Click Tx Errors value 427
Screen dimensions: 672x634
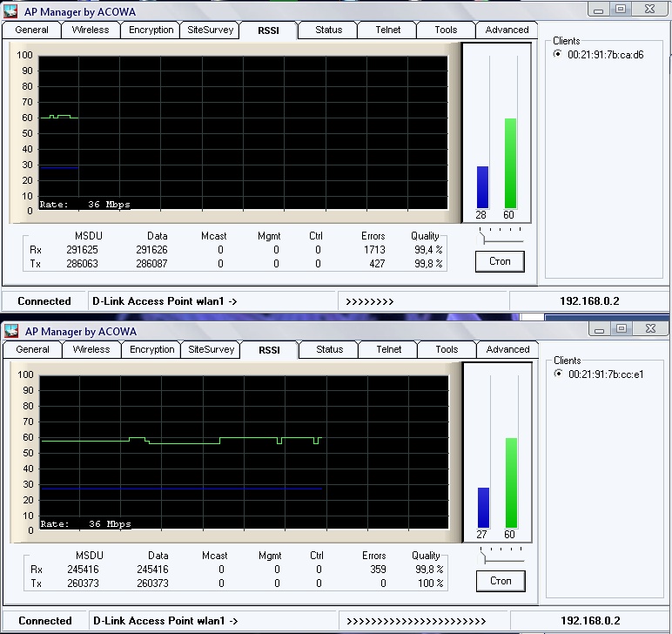click(377, 264)
